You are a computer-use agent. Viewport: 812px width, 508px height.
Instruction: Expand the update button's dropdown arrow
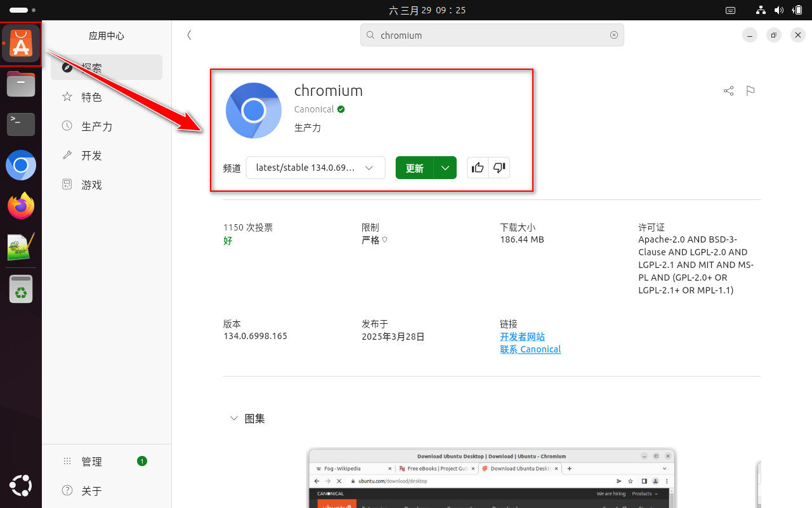point(445,168)
